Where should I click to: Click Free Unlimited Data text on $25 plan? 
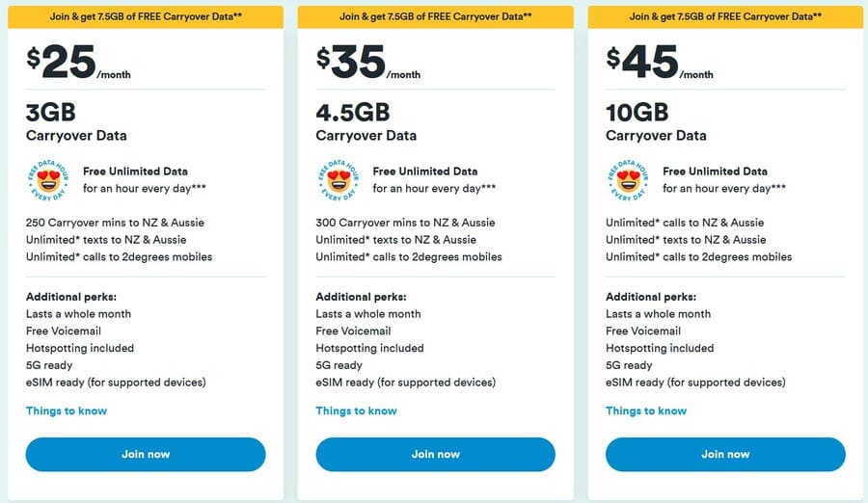(x=135, y=172)
